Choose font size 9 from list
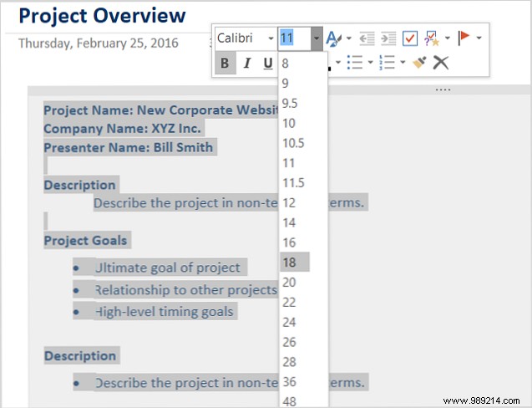Screen dimensions: 532x408 point(286,84)
